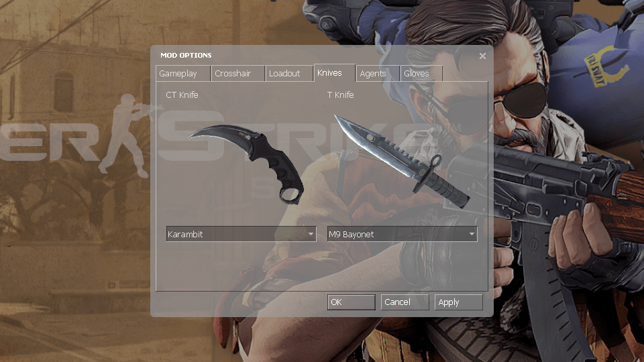
Task: Click the CT Knife label
Action: [182, 95]
